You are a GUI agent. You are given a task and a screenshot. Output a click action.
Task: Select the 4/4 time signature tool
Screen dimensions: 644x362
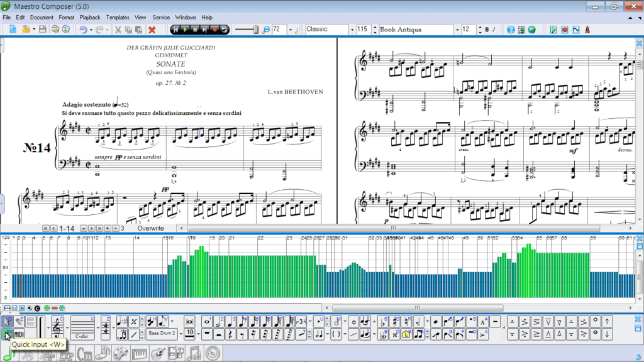106,327
